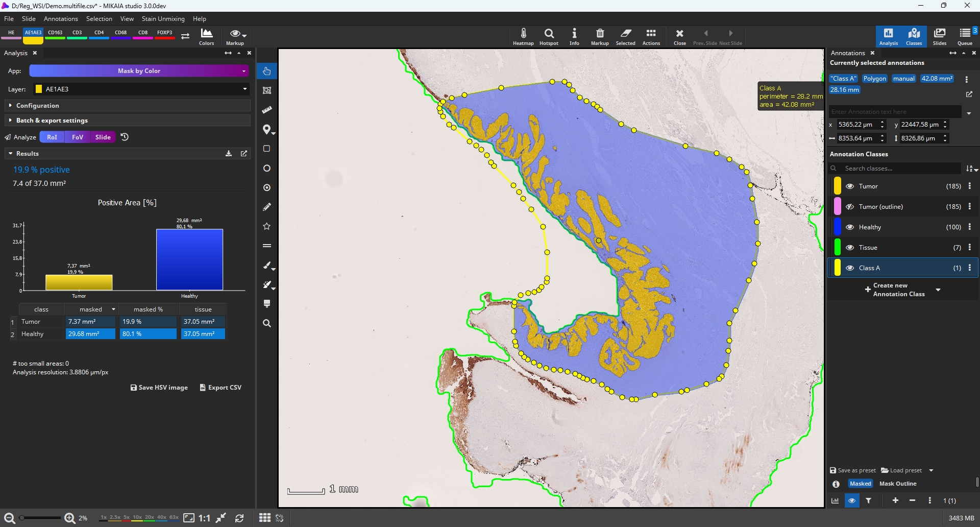Select the ruler measurement tool
The image size is (980, 527).
pyautogui.click(x=267, y=110)
